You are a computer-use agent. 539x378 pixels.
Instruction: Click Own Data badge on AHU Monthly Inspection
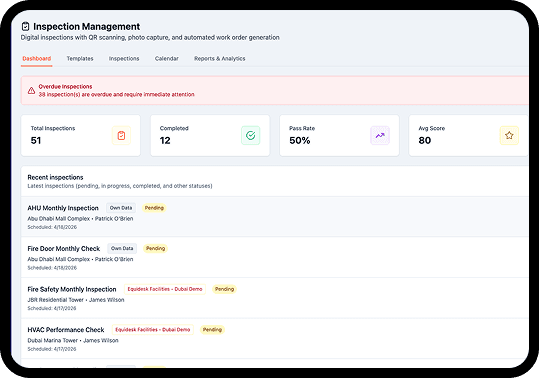121,208
